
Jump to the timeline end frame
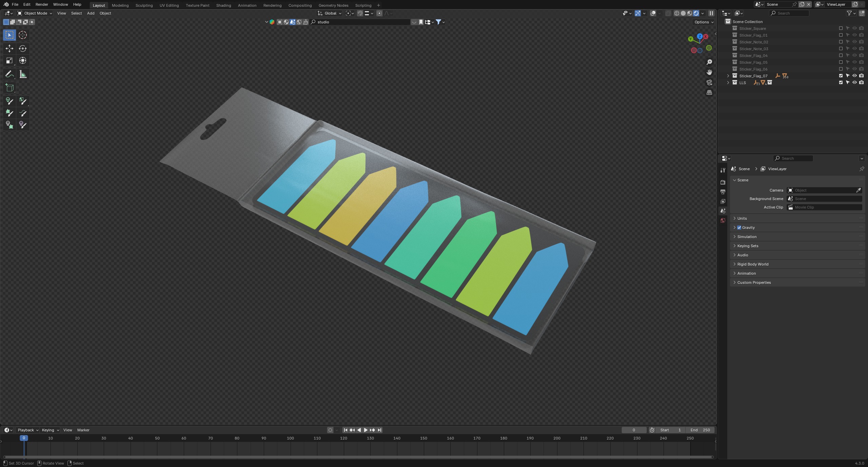pos(379,430)
